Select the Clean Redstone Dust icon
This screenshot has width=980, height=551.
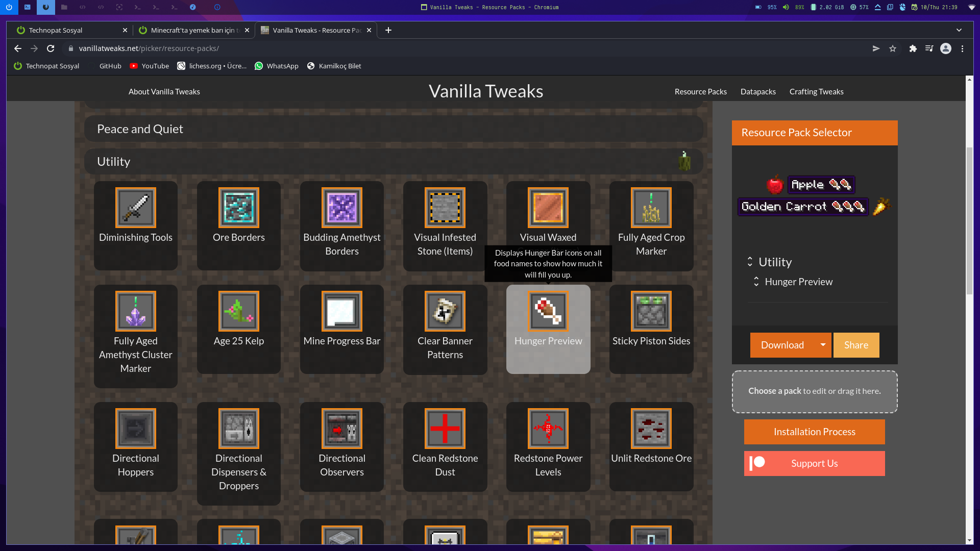[445, 429]
